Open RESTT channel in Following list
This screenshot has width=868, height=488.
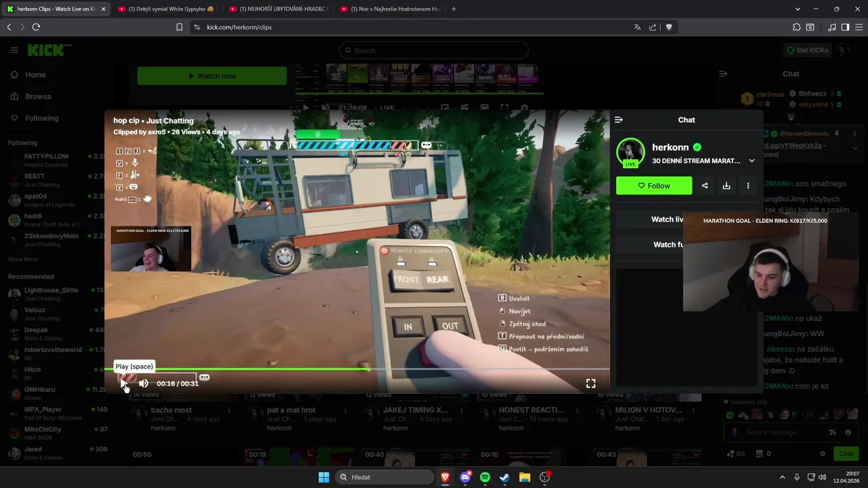(56, 180)
